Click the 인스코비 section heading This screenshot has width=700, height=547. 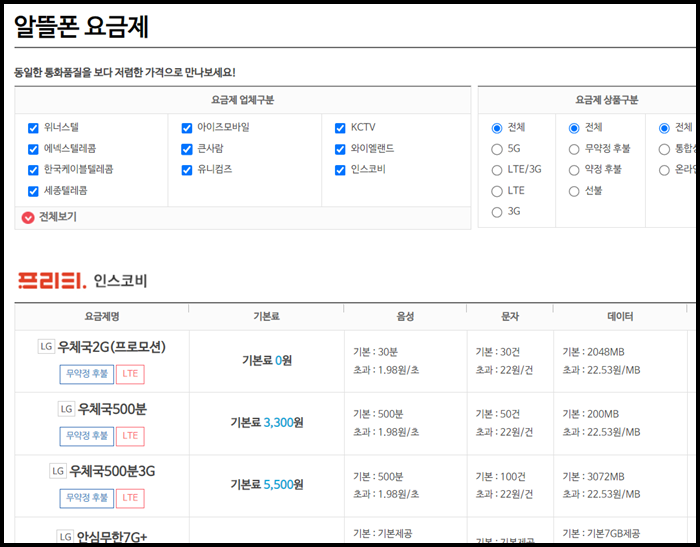coord(120,281)
